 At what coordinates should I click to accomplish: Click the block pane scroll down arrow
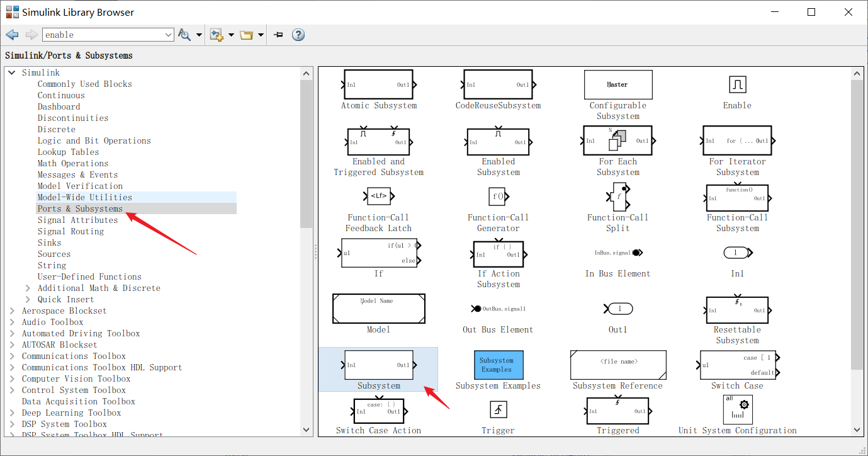click(x=857, y=430)
